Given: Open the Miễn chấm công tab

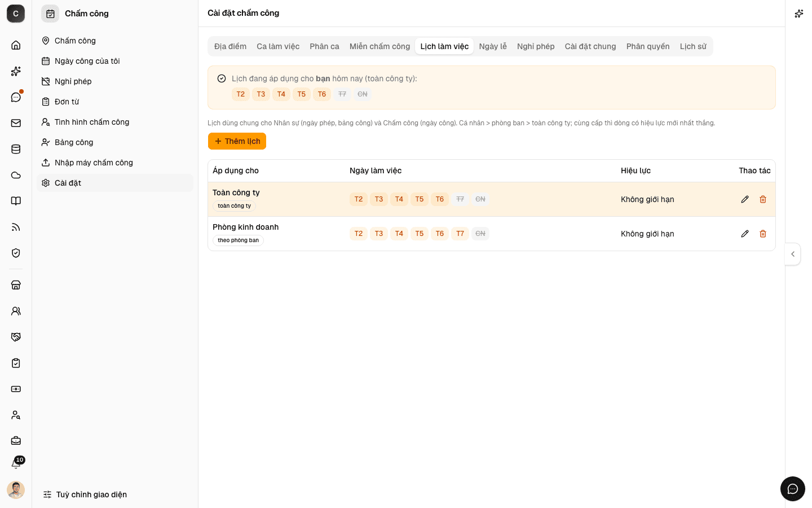Looking at the screenshot, I should (379, 46).
